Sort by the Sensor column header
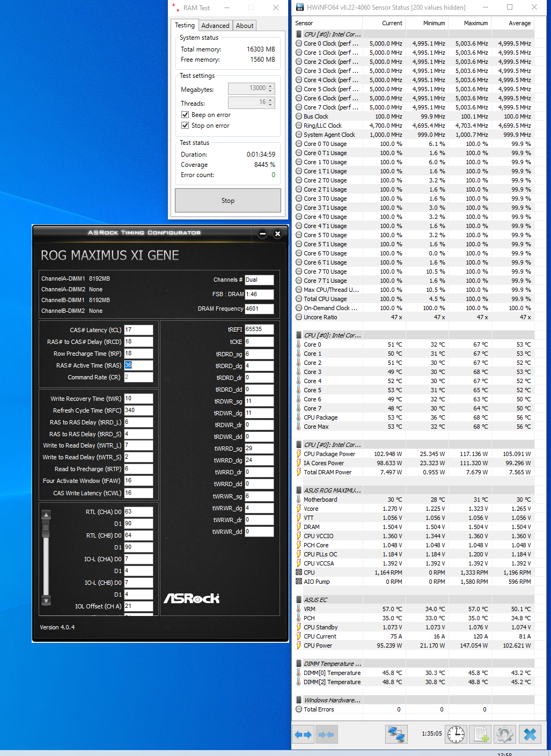This screenshot has height=756, width=551. coord(328,23)
